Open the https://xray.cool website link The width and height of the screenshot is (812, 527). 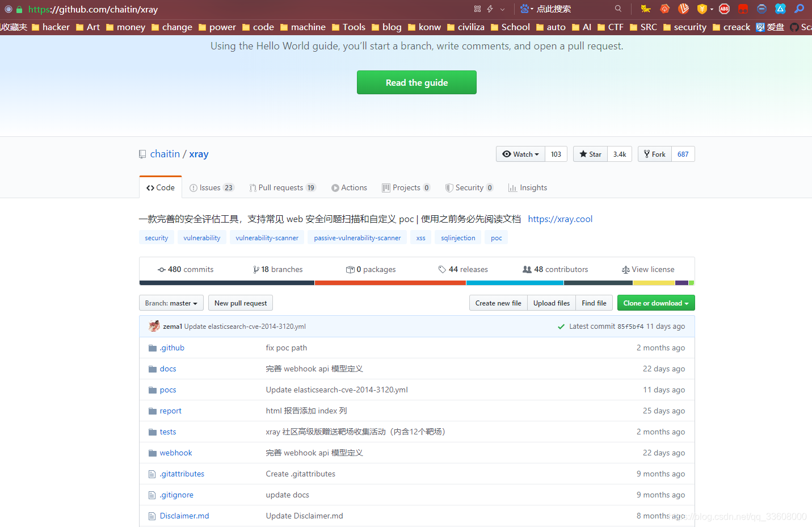point(560,219)
